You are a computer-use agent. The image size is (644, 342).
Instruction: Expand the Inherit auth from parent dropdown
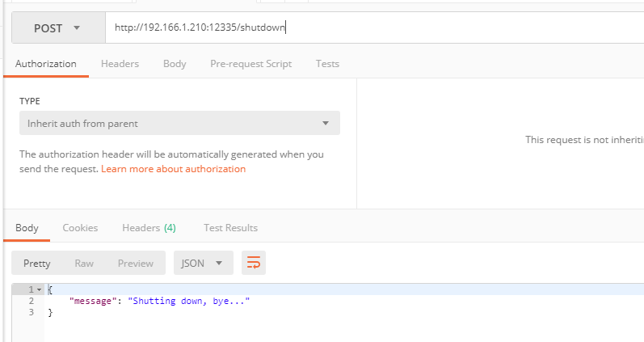coord(179,123)
